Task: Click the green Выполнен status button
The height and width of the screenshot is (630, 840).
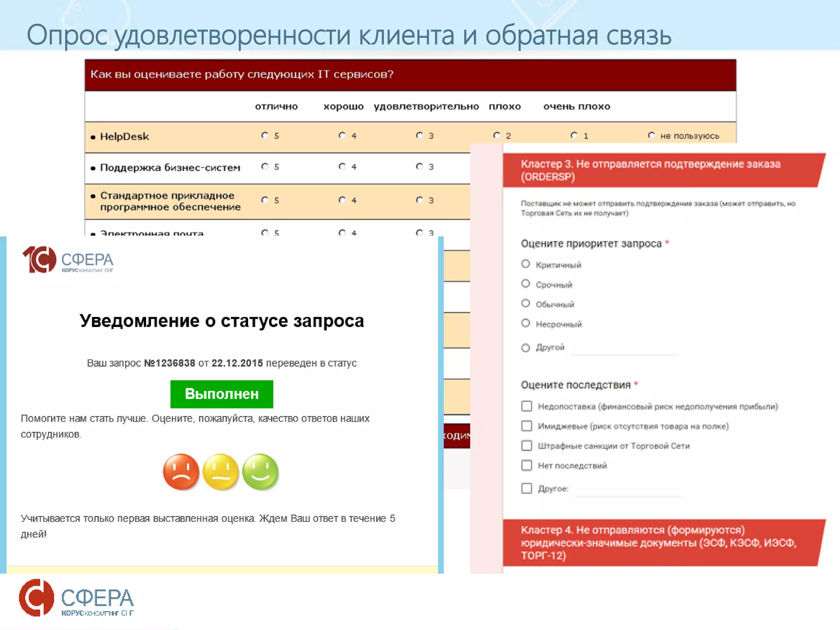Action: point(222,394)
